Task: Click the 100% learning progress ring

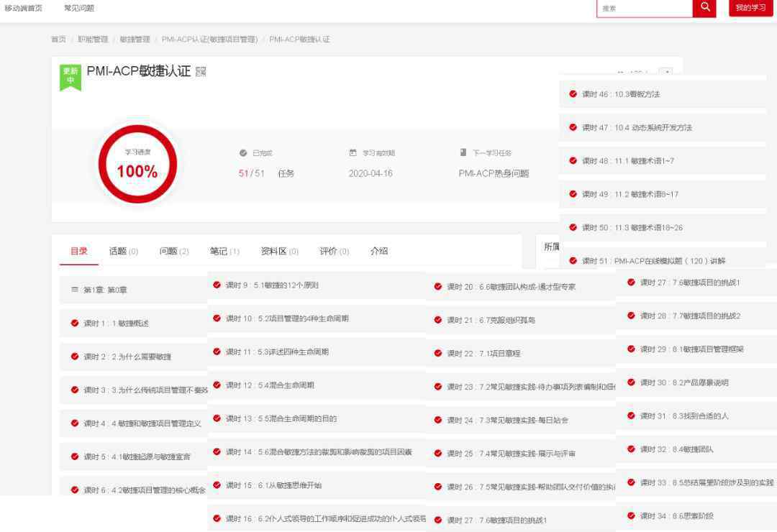Action: point(137,164)
